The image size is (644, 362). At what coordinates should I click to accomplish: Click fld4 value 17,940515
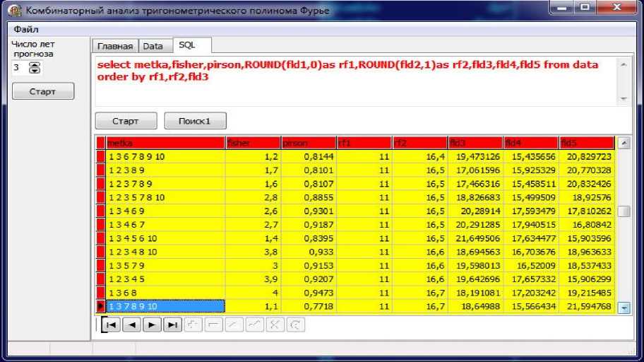530,225
